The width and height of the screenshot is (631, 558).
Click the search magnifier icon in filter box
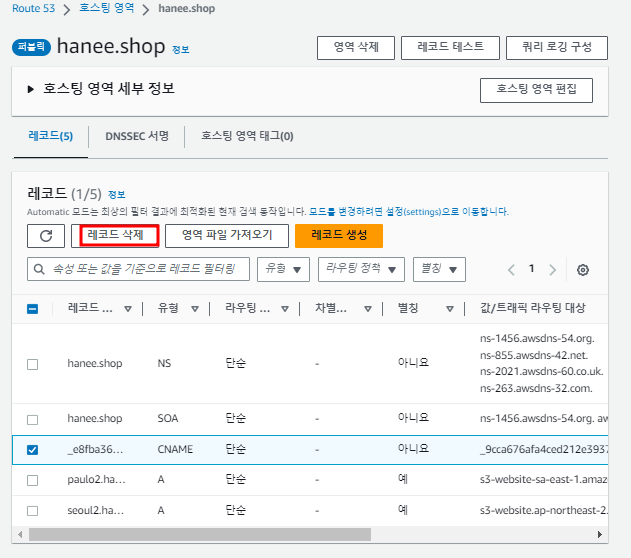coord(39,269)
